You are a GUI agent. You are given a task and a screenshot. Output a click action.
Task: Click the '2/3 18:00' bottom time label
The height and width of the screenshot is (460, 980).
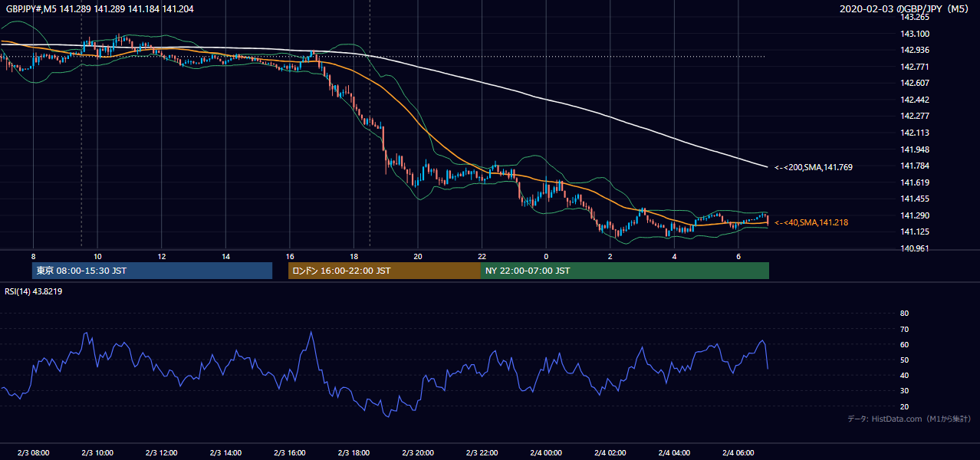354,453
